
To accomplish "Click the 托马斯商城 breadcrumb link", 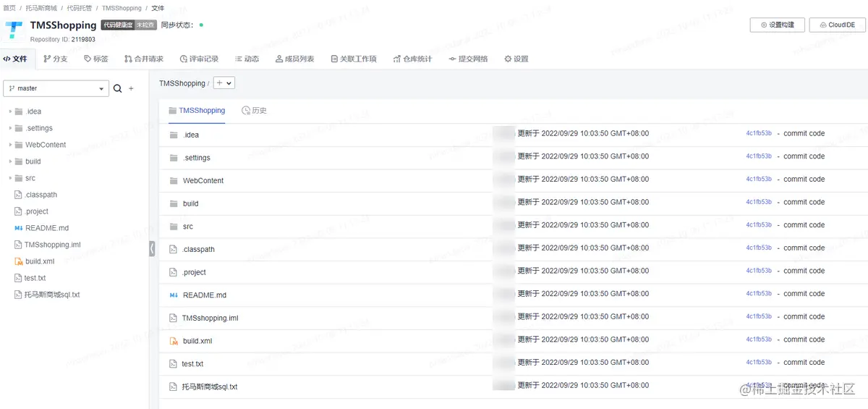I will tap(41, 8).
